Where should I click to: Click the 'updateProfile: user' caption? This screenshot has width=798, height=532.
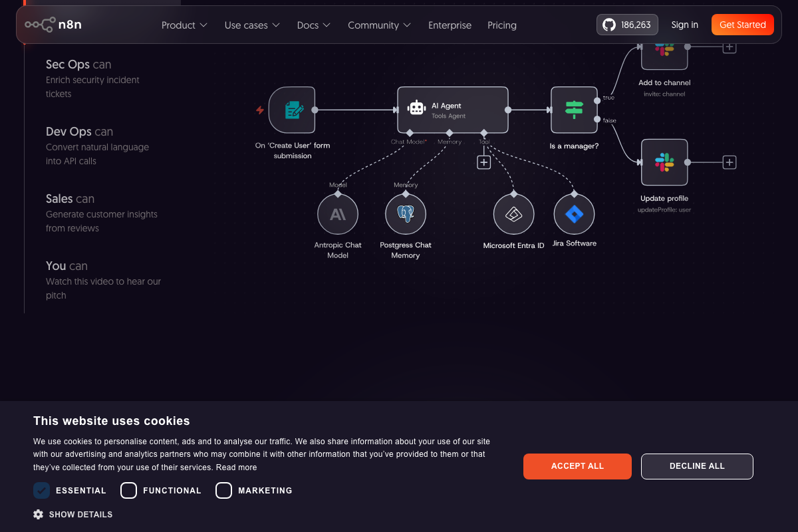point(664,210)
